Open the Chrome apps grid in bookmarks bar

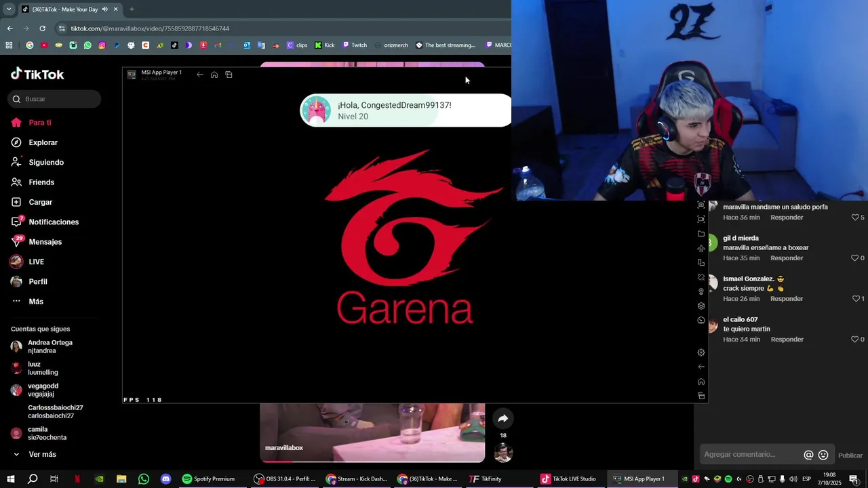click(9, 45)
